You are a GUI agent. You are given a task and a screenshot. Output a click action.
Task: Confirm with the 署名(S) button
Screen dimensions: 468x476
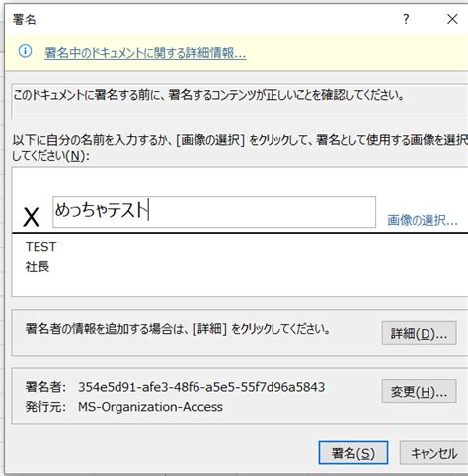[353, 453]
